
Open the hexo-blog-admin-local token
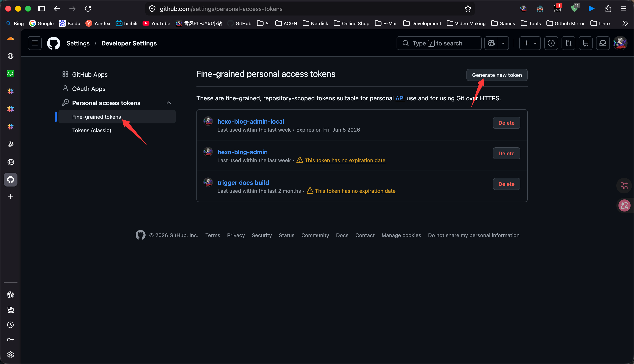click(251, 121)
